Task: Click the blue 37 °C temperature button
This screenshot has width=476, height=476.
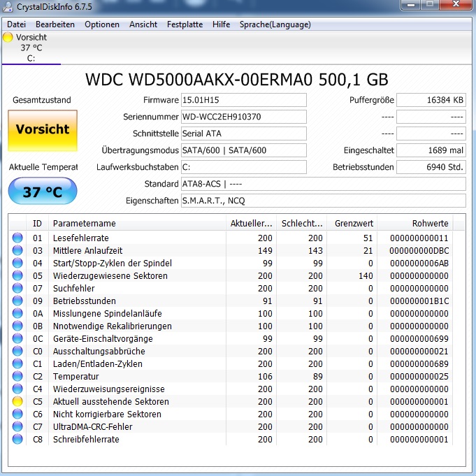Action: (x=43, y=192)
